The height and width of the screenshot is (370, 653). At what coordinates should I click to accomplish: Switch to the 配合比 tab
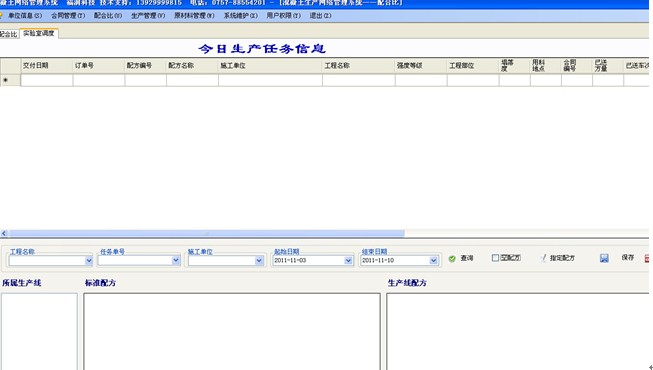pyautogui.click(x=8, y=34)
